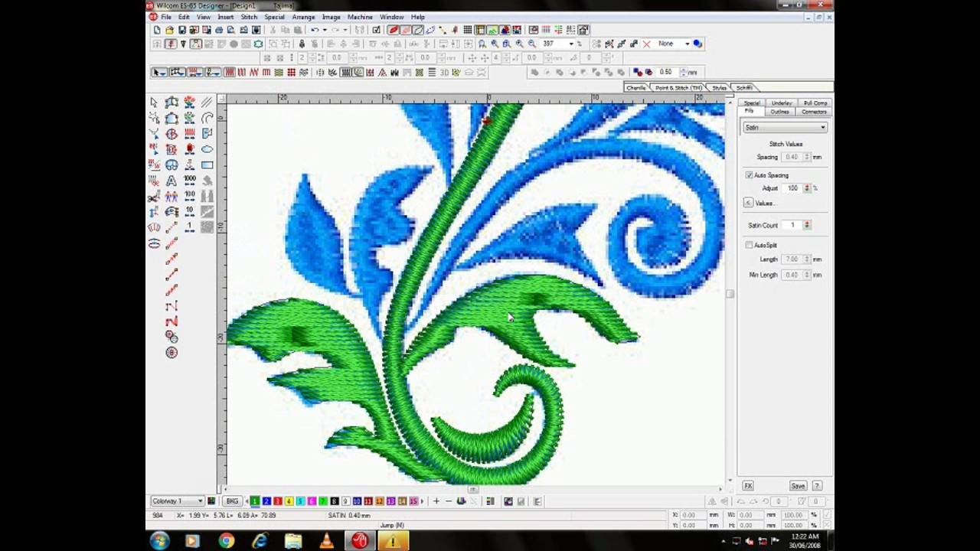Enable the Auto Split checkbox
This screenshot has width=980, height=551.
click(749, 245)
